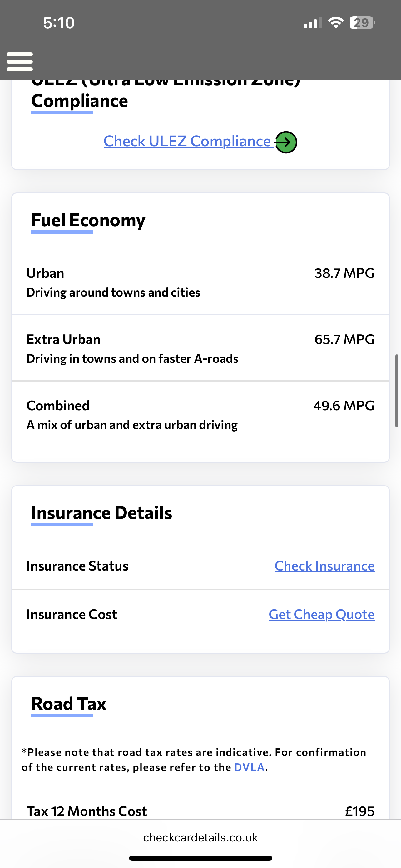Tap the Combined 49.6 MPG value
Image resolution: width=401 pixels, height=868 pixels.
pos(344,406)
